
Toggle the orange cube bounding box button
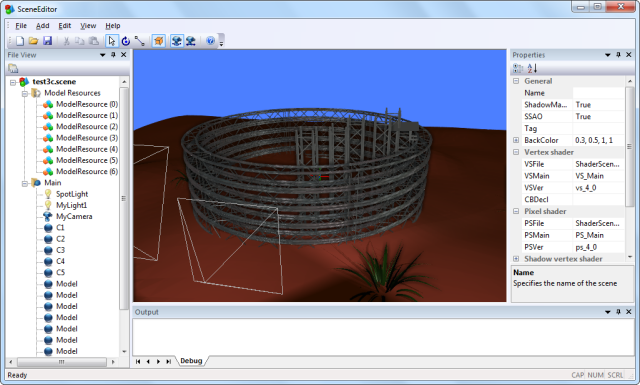click(158, 41)
